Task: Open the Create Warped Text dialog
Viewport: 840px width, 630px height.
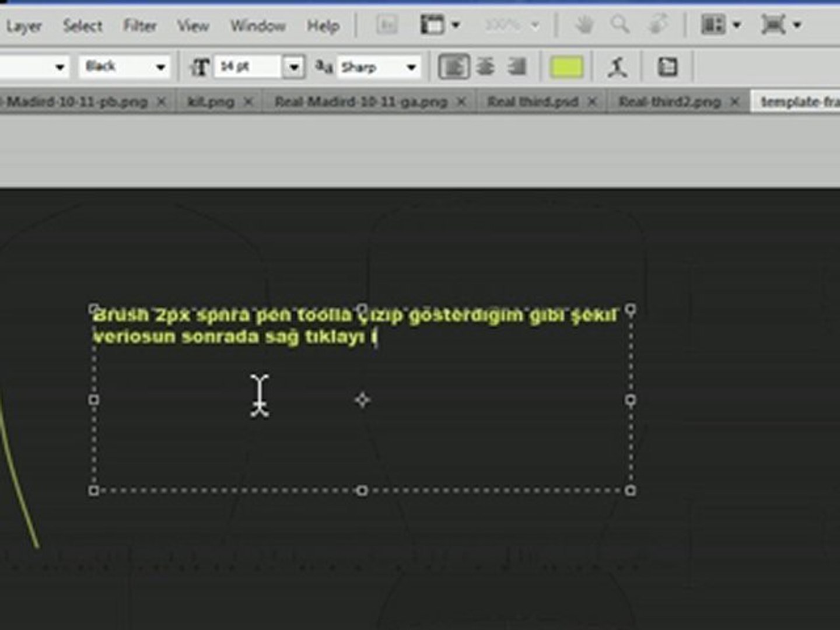Action: click(x=617, y=67)
